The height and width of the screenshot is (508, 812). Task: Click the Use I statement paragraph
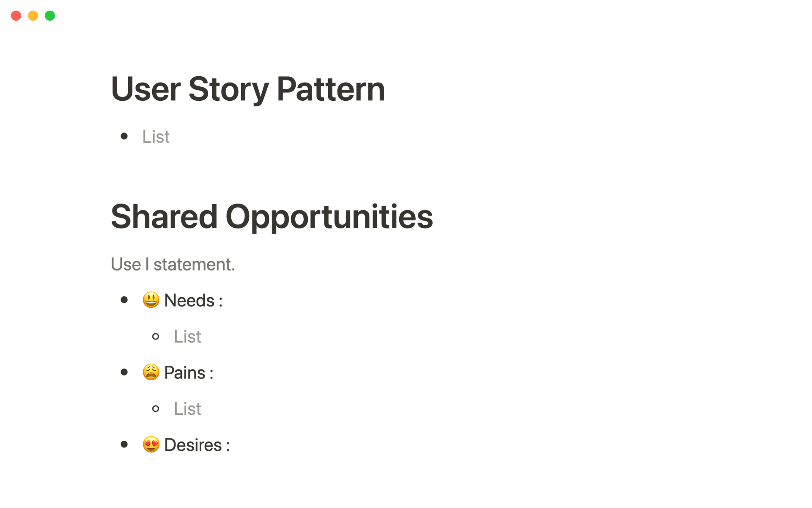[173, 265]
